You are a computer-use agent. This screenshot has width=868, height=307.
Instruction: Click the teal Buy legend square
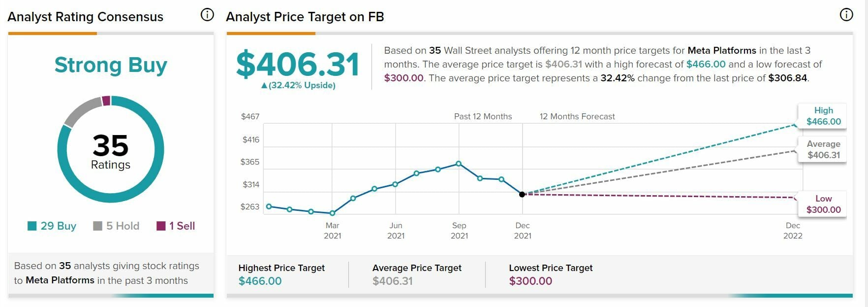point(32,226)
